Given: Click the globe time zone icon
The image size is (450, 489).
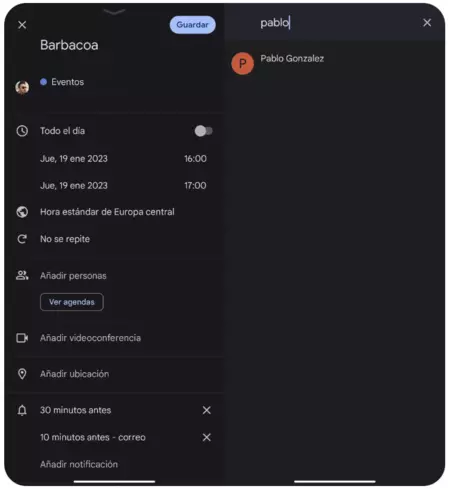Looking at the screenshot, I should [x=22, y=212].
